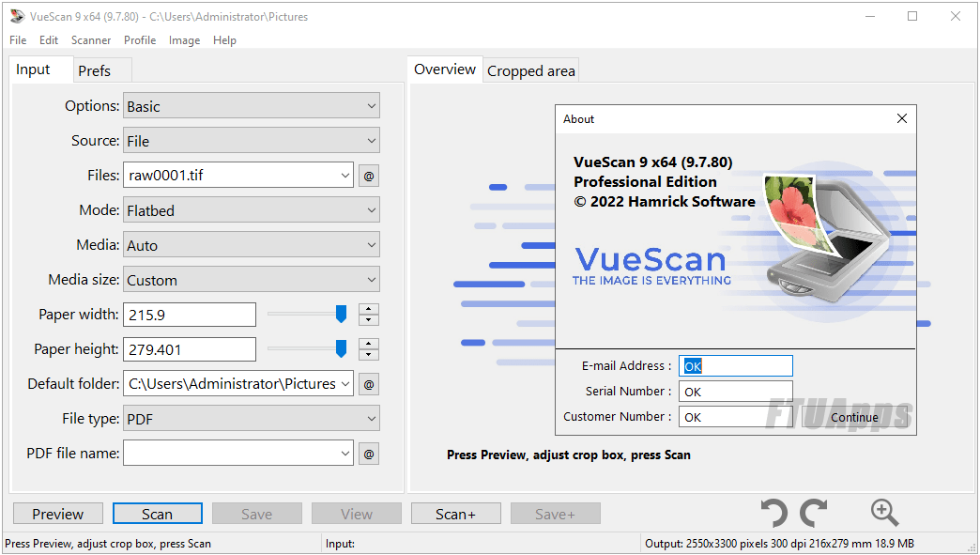The image size is (980, 555).
Task: Decrease Paper height with down stepper arrow
Action: pyautogui.click(x=369, y=355)
